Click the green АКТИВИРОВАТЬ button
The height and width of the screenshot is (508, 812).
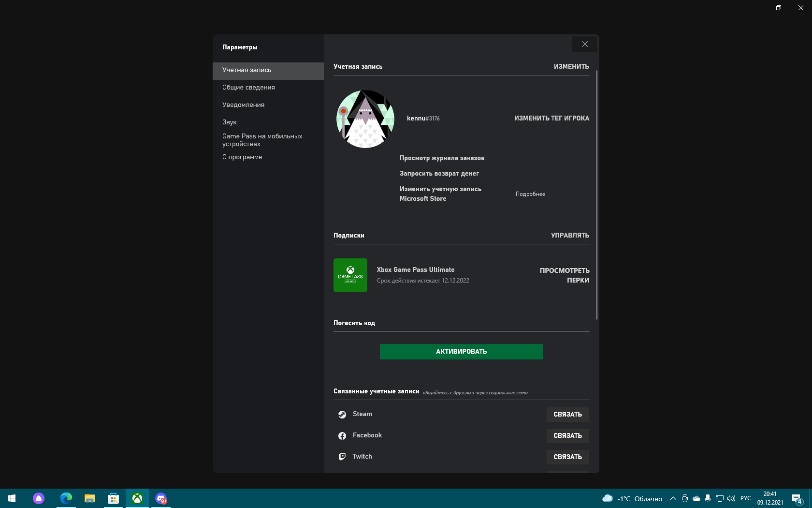click(x=462, y=352)
